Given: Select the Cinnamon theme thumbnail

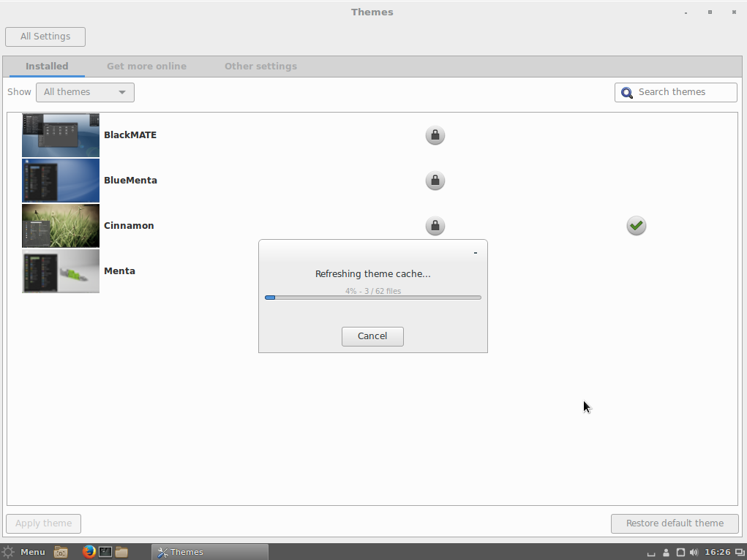Looking at the screenshot, I should (61, 226).
